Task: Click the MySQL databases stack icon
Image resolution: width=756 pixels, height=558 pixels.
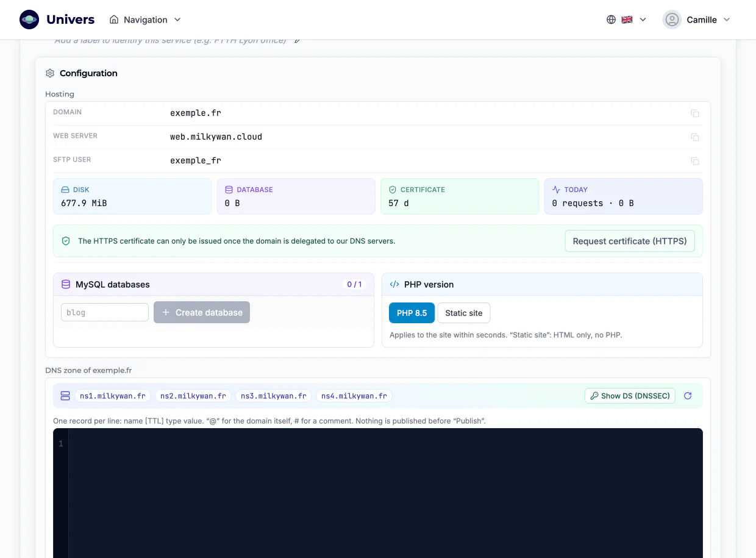Action: (66, 284)
